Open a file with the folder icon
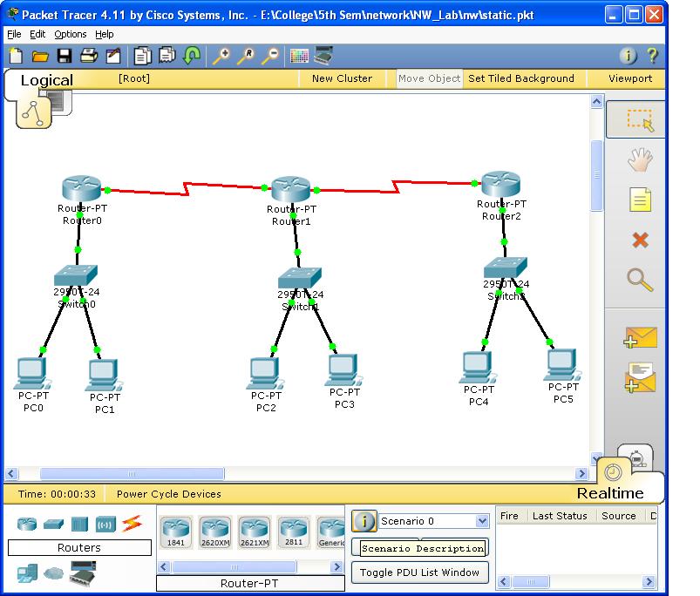Image resolution: width=700 pixels, height=596 pixels. point(40,57)
